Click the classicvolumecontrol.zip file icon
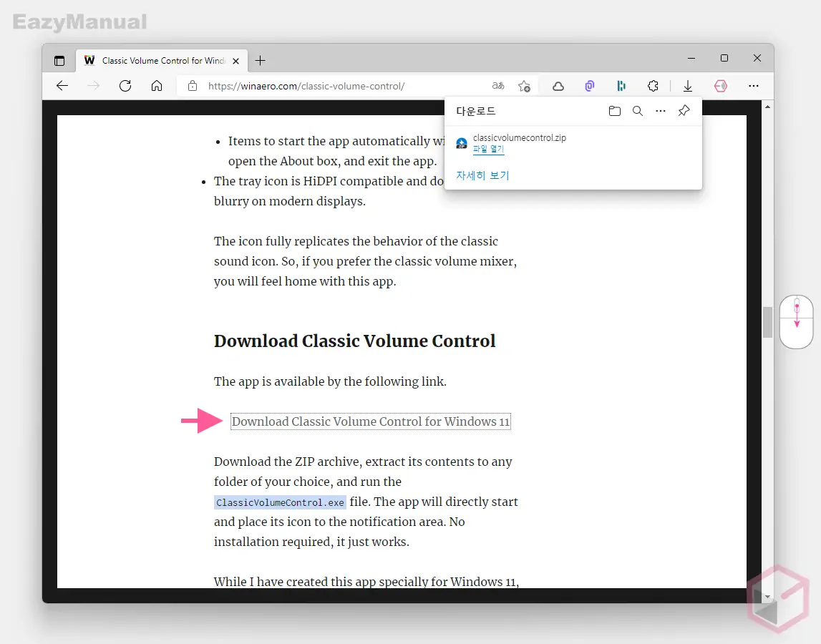Image resolution: width=821 pixels, height=644 pixels. 461,143
